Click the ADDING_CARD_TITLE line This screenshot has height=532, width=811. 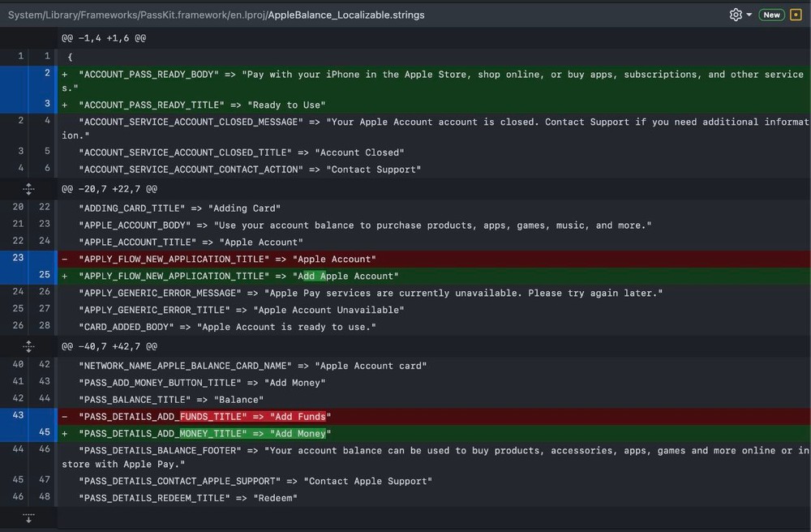pos(434,208)
